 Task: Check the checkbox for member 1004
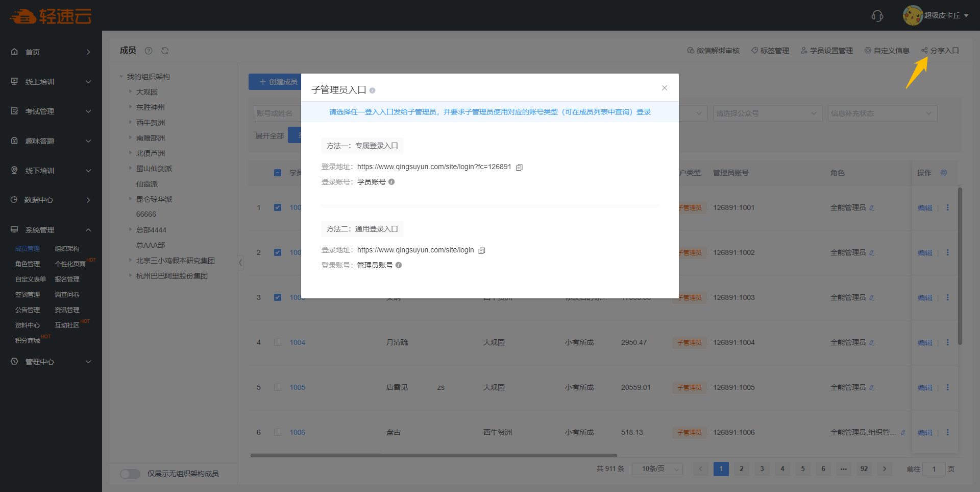[278, 342]
